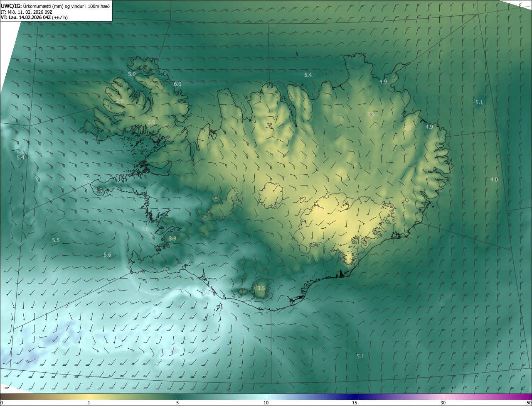The height and width of the screenshot is (406, 532).
Task: Click the 50 tick on the color scale
Action: [x=529, y=403]
